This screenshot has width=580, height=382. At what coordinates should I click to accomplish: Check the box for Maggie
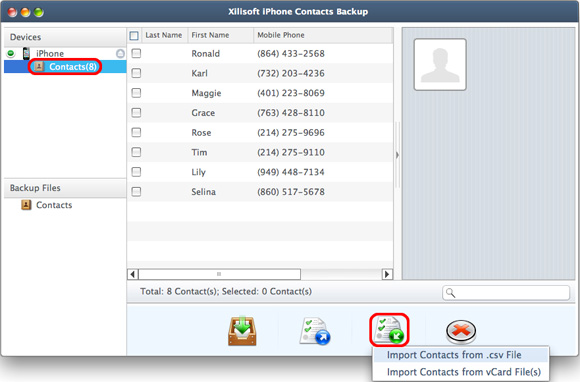(x=136, y=93)
